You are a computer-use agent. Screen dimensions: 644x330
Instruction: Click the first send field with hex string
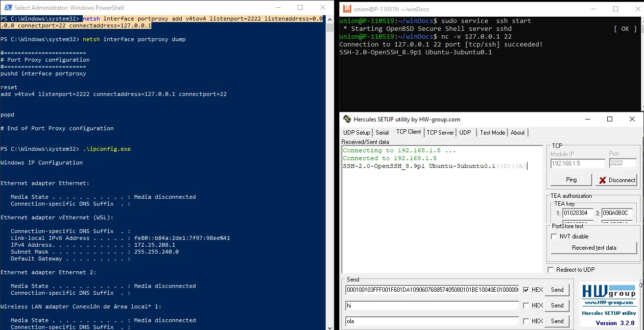432,290
